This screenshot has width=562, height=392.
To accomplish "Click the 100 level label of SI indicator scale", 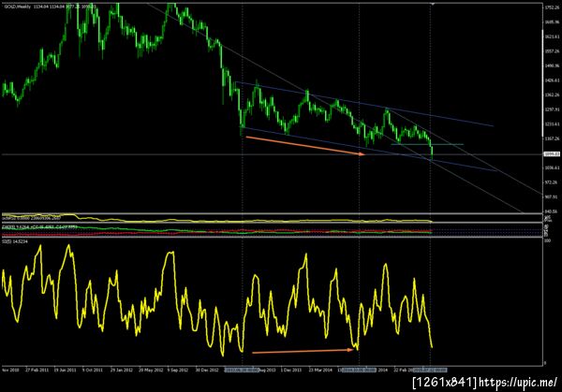I will pyautogui.click(x=547, y=241).
